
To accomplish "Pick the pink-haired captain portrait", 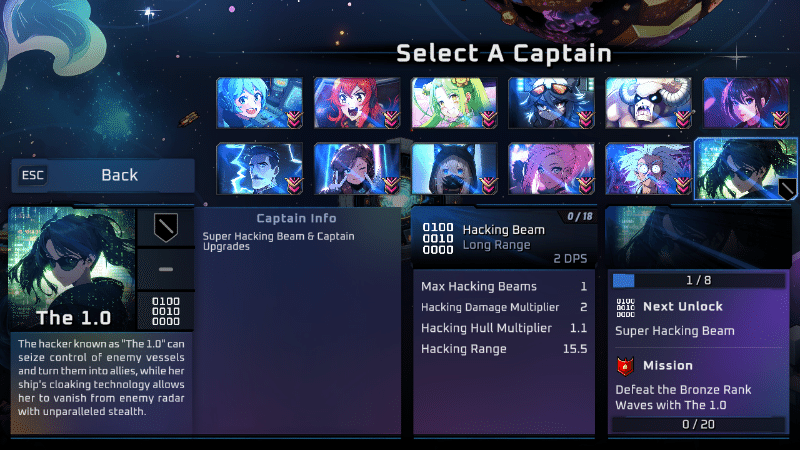I will (x=551, y=168).
